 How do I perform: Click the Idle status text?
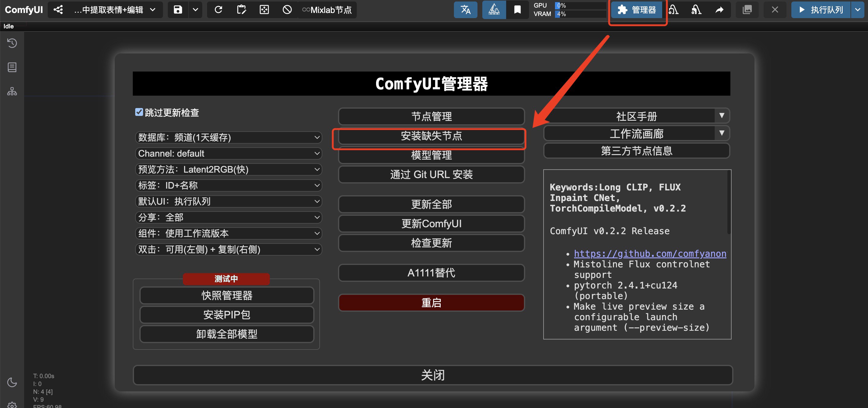[8, 26]
